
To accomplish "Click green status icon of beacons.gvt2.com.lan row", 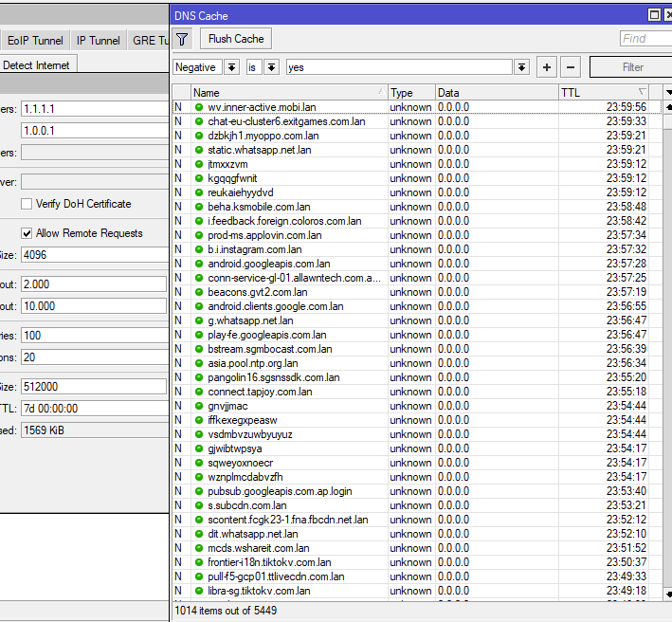I will (199, 292).
